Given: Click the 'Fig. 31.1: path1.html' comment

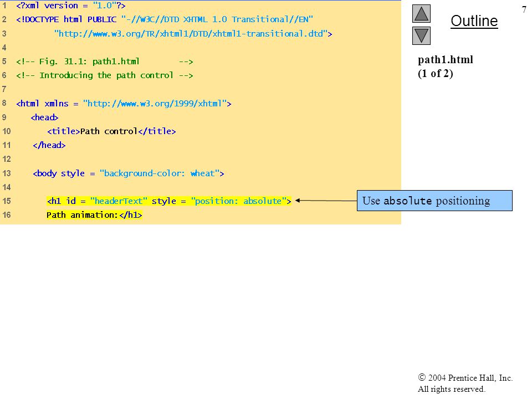Looking at the screenshot, I should tap(105, 62).
